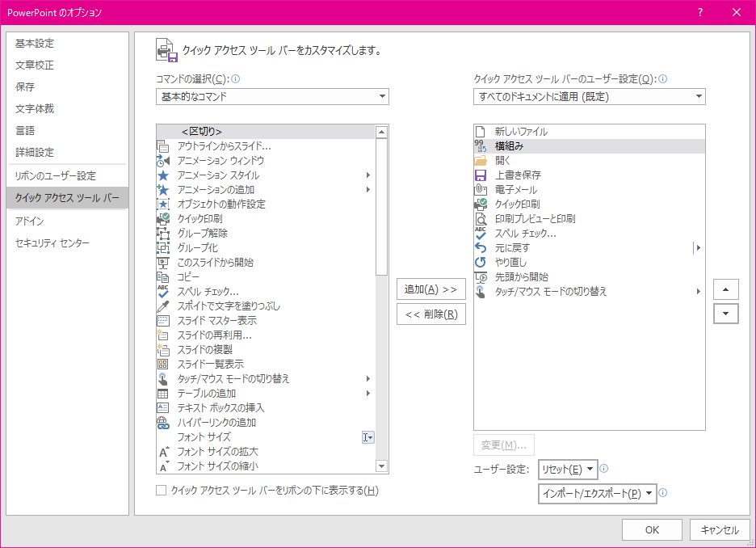Select the オブジェクトの動作設定 icon

tap(163, 204)
